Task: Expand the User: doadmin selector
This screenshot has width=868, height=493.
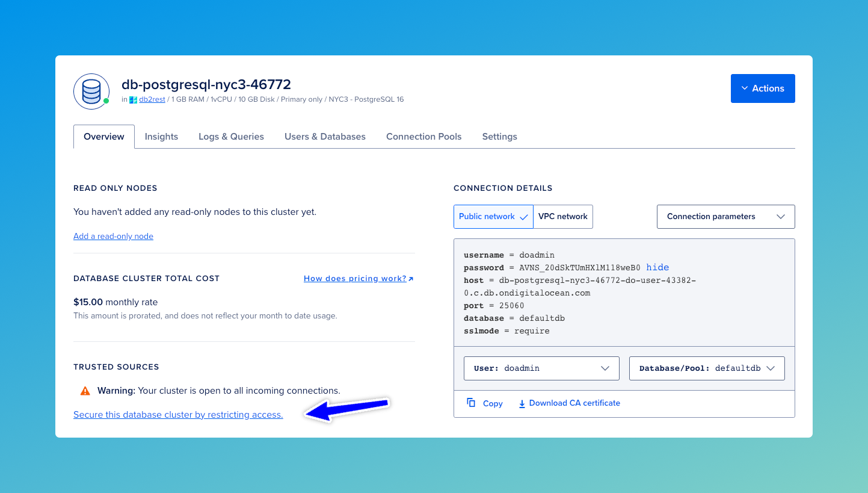Action: (541, 368)
